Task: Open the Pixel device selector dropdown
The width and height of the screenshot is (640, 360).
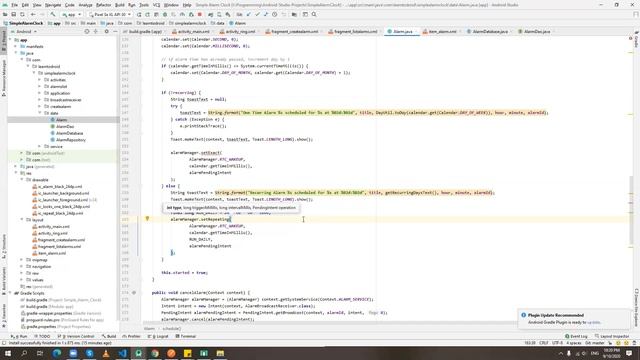Action: pos(109,15)
